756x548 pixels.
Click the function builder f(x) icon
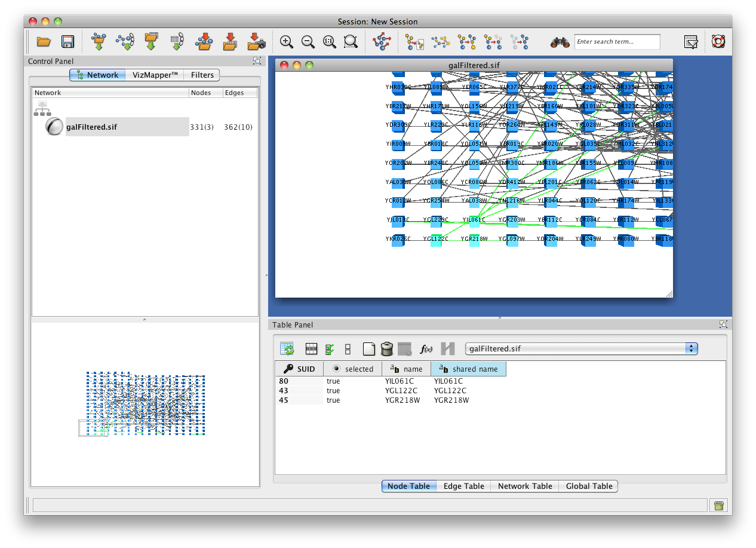(426, 349)
